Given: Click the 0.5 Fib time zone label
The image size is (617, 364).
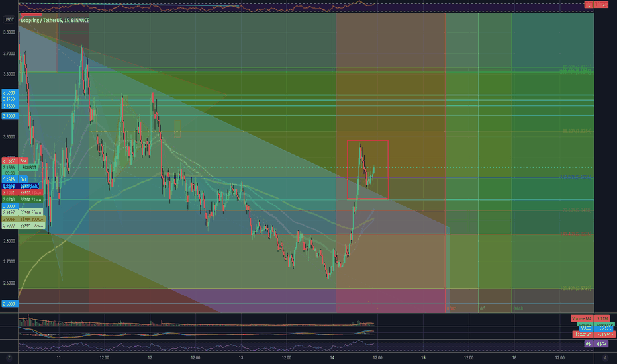Looking at the screenshot, I should point(483,308).
